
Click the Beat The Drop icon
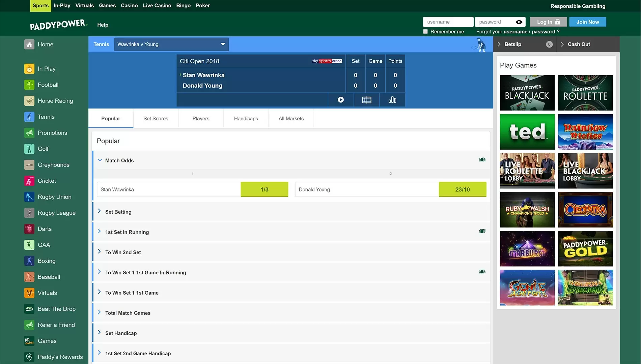tap(29, 309)
